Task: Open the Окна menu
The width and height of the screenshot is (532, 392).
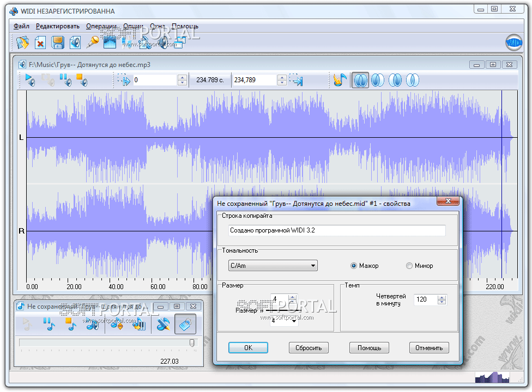Action: coord(158,26)
